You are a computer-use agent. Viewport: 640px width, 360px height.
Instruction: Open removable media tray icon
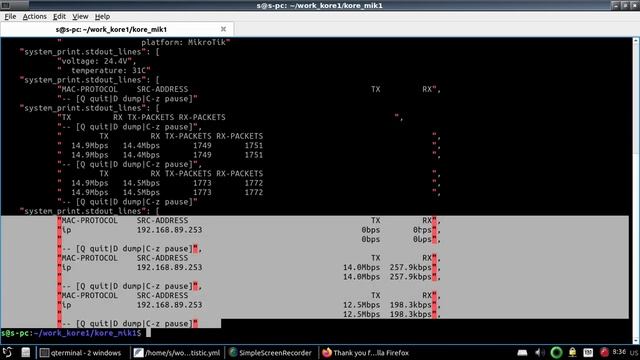pyautogui.click(x=522, y=352)
